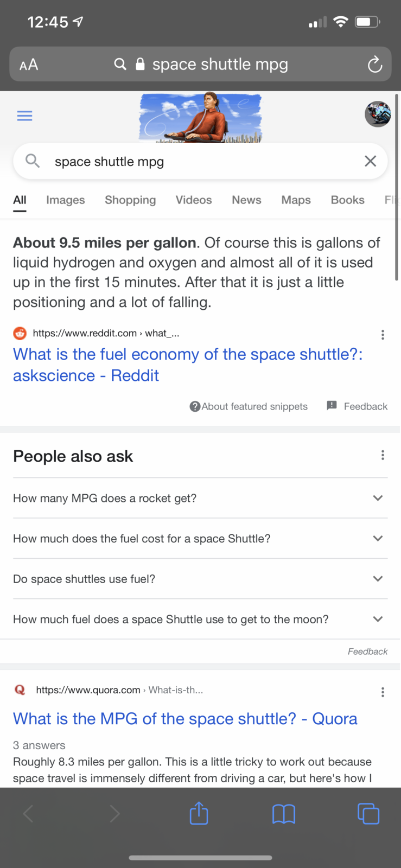Switch to the Images search tab
The image size is (401, 868).
click(65, 200)
